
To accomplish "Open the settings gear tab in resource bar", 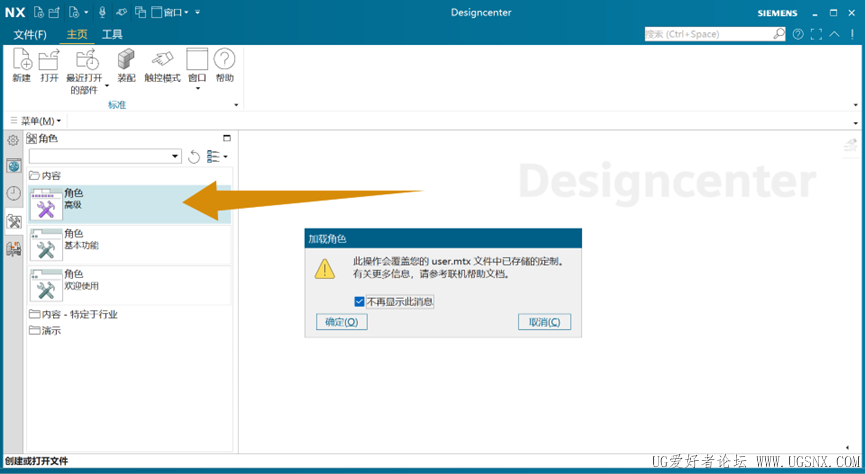I will tap(13, 140).
